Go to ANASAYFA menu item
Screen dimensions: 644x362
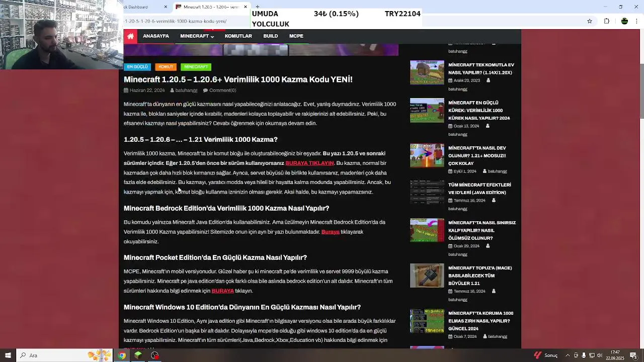156,36
